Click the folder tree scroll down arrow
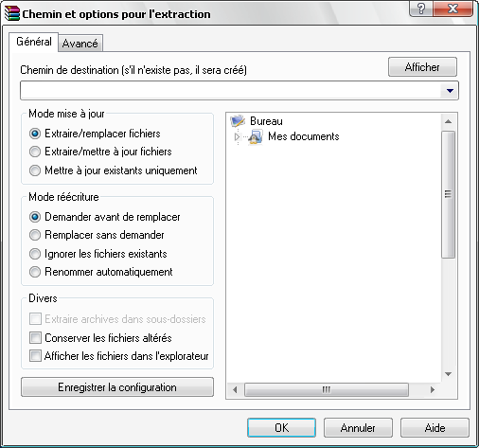This screenshot has height=448, width=479. 448,374
